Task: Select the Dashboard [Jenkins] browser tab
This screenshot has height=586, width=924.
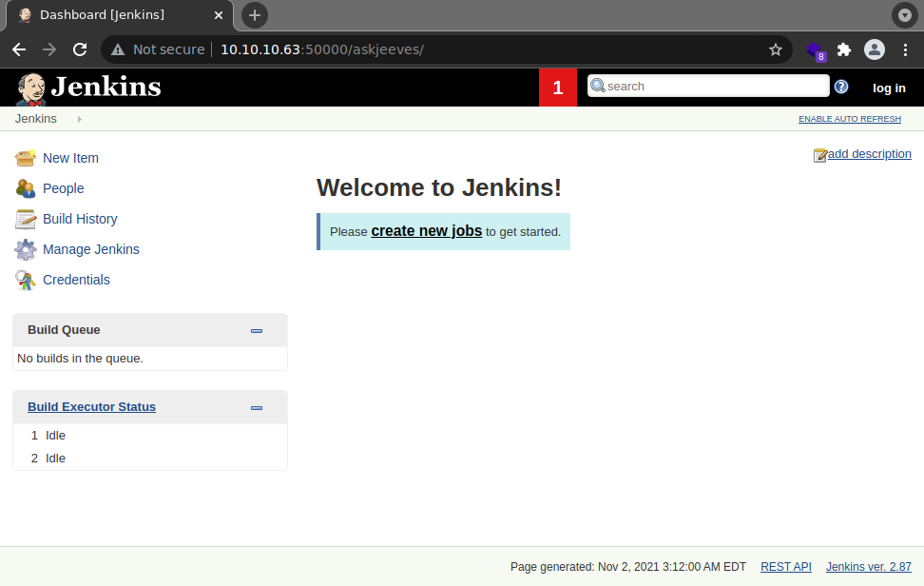Action: [114, 15]
